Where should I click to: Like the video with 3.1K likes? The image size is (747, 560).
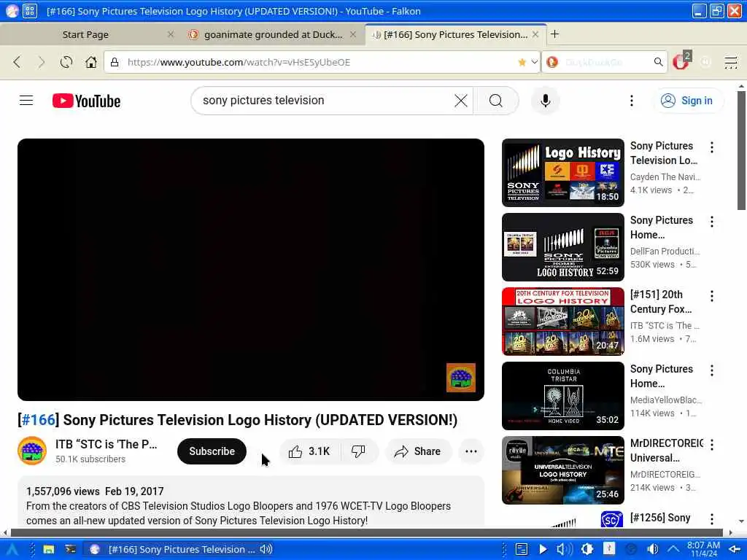pyautogui.click(x=309, y=451)
